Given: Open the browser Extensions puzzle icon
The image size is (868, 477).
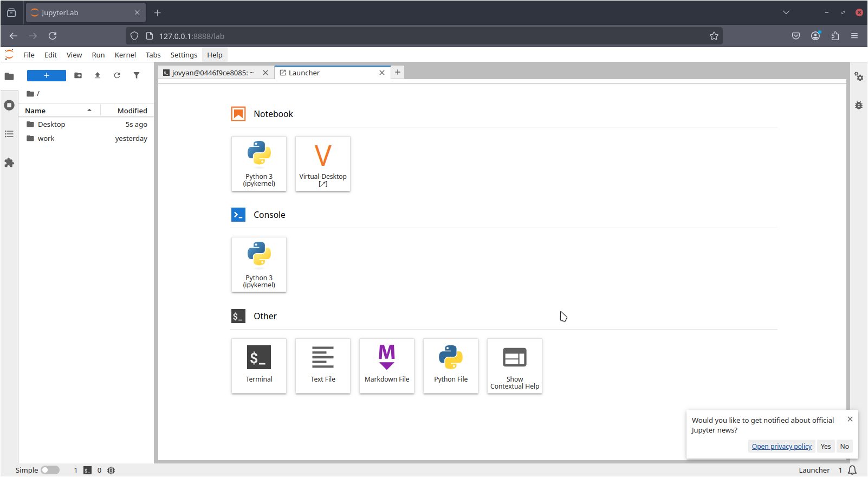Looking at the screenshot, I should (835, 36).
